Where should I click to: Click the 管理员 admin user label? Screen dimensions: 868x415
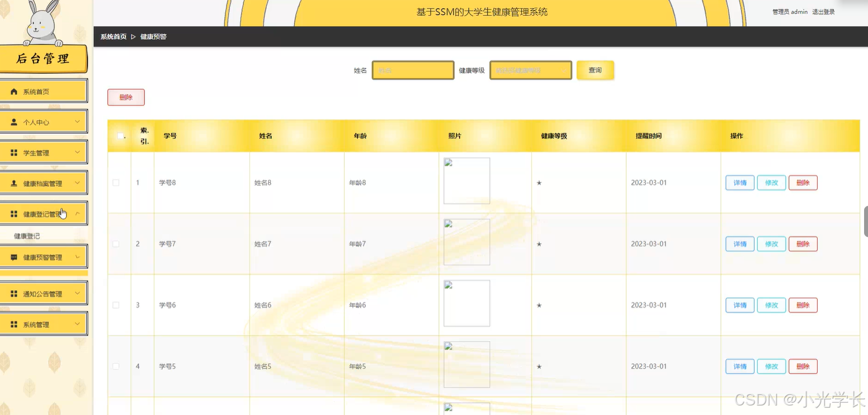tap(790, 12)
